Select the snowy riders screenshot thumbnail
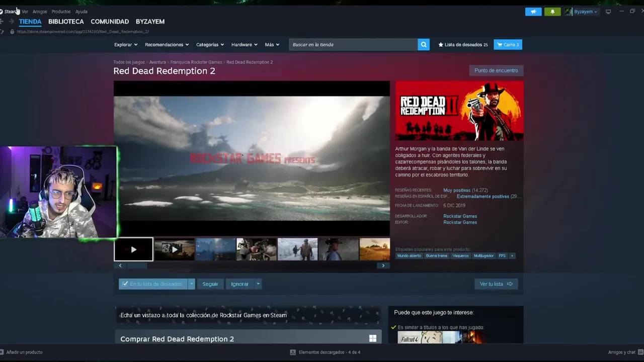The height and width of the screenshot is (362, 644). [x=297, y=249]
